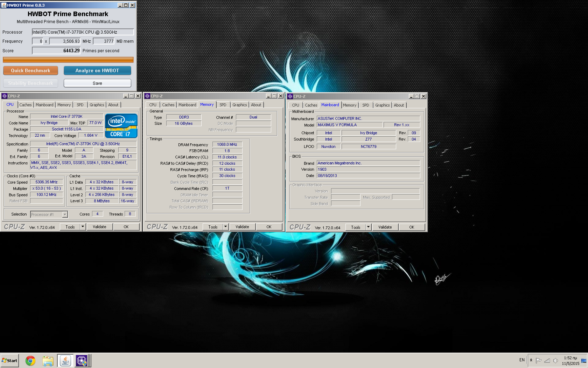Screen dimensions: 588x368
Task: Click Validate in first CPU-Z window
Action: click(x=100, y=227)
